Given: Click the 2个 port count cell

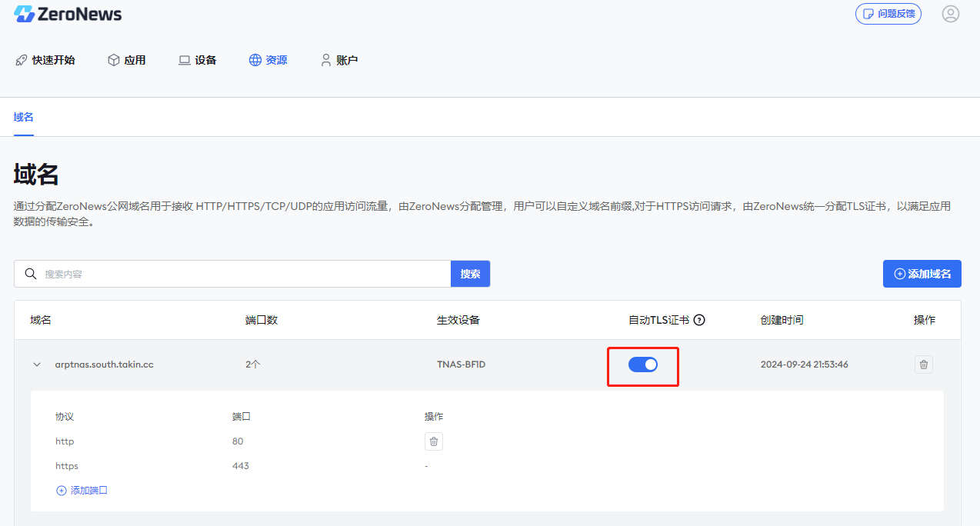Looking at the screenshot, I should [253, 365].
